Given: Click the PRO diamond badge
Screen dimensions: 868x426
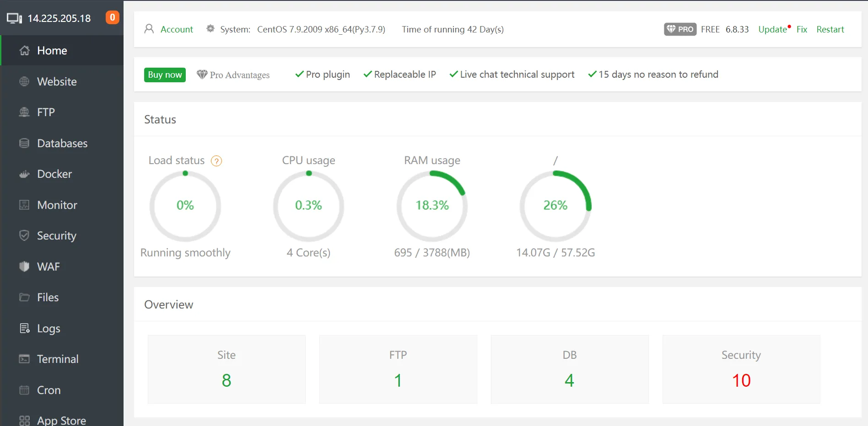Looking at the screenshot, I should point(680,29).
